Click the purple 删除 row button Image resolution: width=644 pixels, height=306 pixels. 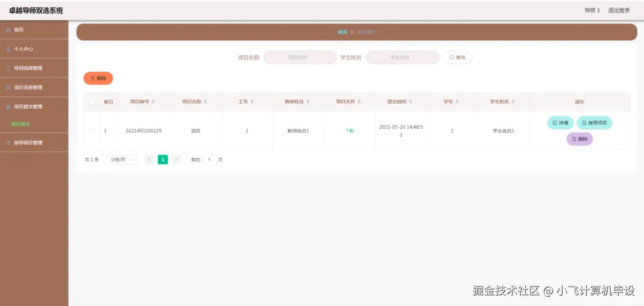580,139
